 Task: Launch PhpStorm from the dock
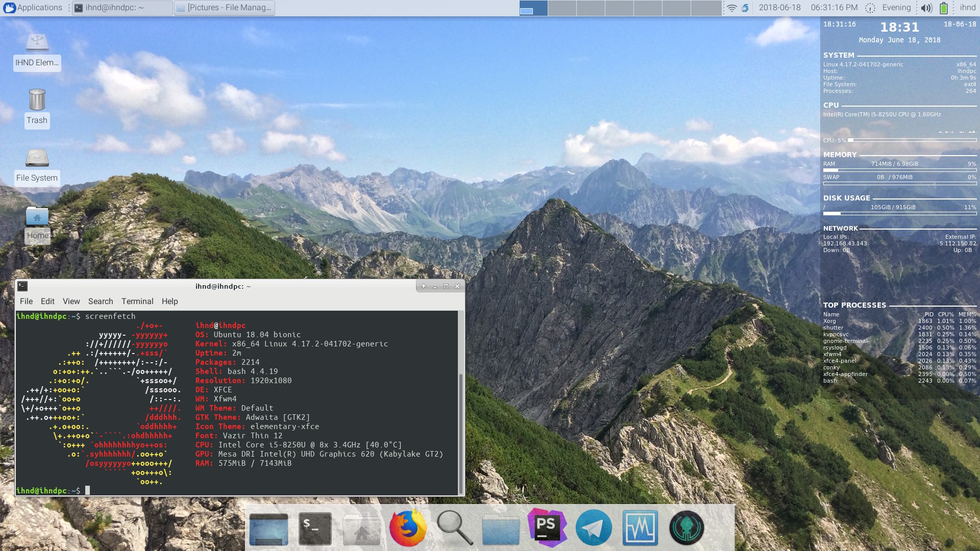[x=547, y=528]
